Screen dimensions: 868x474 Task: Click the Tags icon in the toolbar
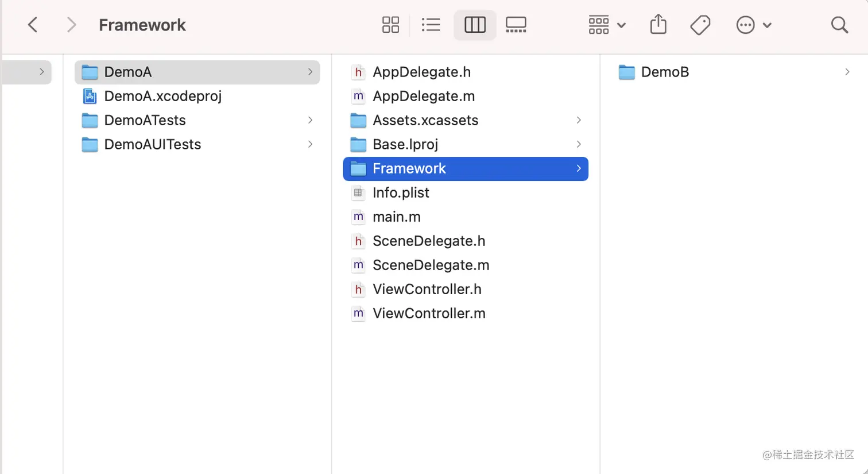pyautogui.click(x=700, y=25)
